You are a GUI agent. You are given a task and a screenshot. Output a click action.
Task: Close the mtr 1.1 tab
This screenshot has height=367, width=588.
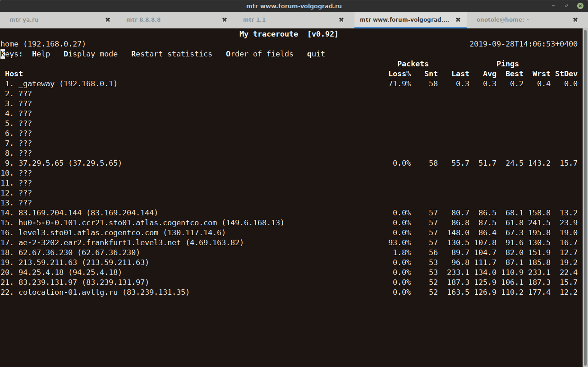pyautogui.click(x=341, y=20)
